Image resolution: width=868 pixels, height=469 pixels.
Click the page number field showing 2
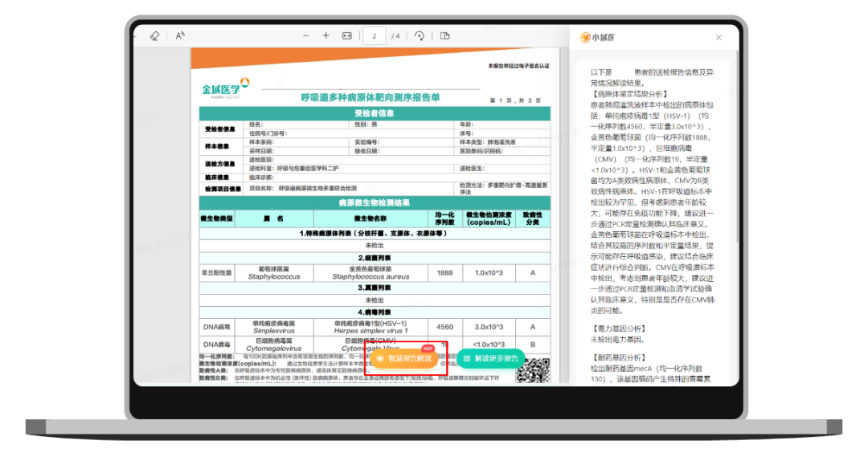tap(375, 36)
